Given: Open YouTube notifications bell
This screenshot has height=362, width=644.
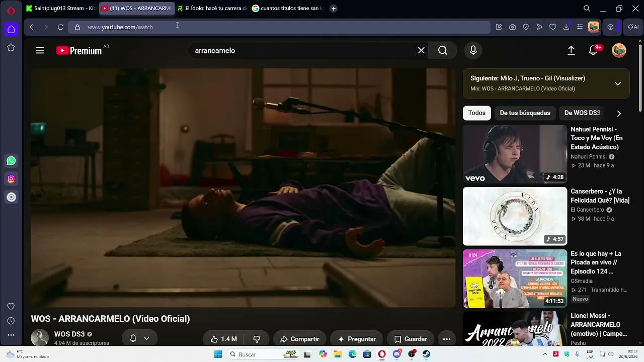Looking at the screenshot, I should 593,50.
